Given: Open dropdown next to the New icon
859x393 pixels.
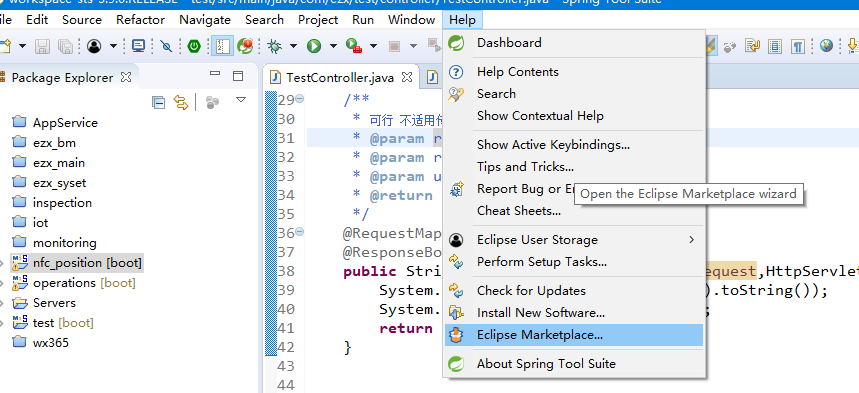Looking at the screenshot, I should tap(22, 47).
